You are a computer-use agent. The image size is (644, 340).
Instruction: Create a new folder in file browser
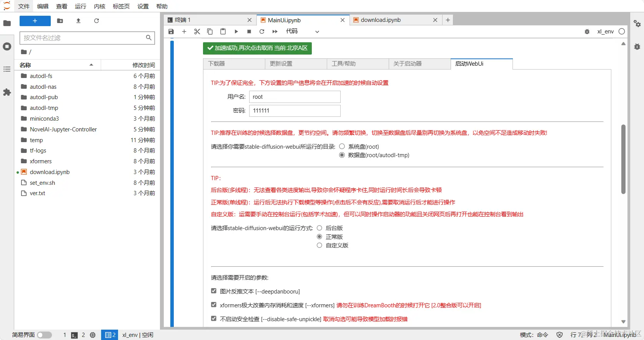(x=60, y=21)
